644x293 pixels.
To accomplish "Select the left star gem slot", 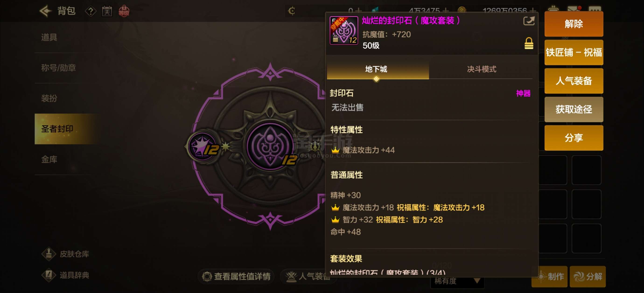I will coord(203,146).
